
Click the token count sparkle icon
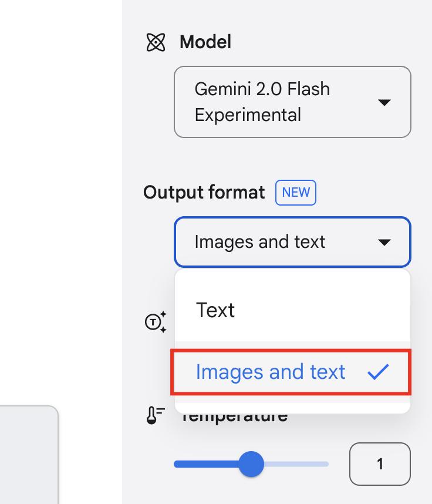[156, 322]
